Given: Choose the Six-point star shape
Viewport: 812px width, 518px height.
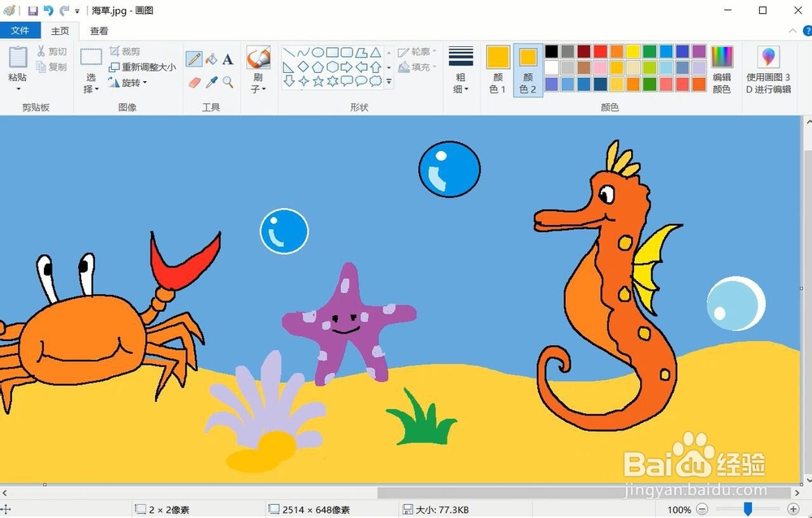Looking at the screenshot, I should coord(332,81).
